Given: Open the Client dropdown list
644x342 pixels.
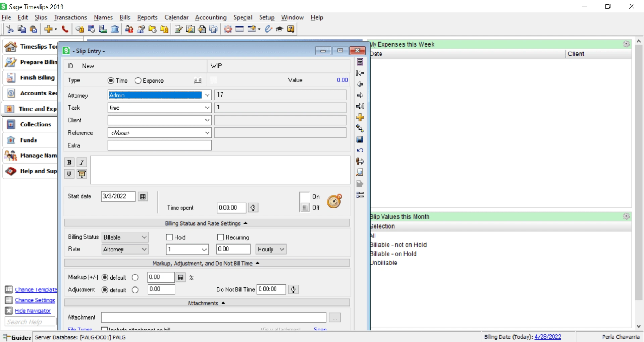Looking at the screenshot, I should pos(207,120).
